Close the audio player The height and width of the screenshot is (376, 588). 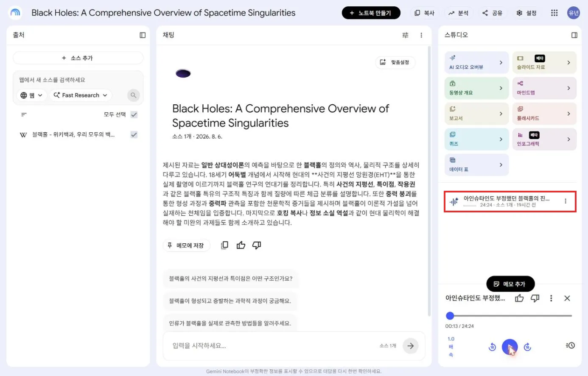pyautogui.click(x=567, y=298)
